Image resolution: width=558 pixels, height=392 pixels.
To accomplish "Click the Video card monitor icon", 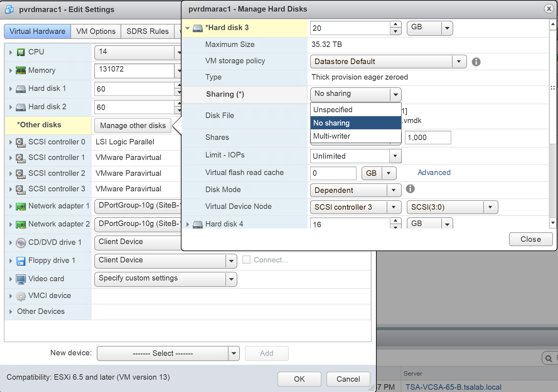I will click(21, 279).
